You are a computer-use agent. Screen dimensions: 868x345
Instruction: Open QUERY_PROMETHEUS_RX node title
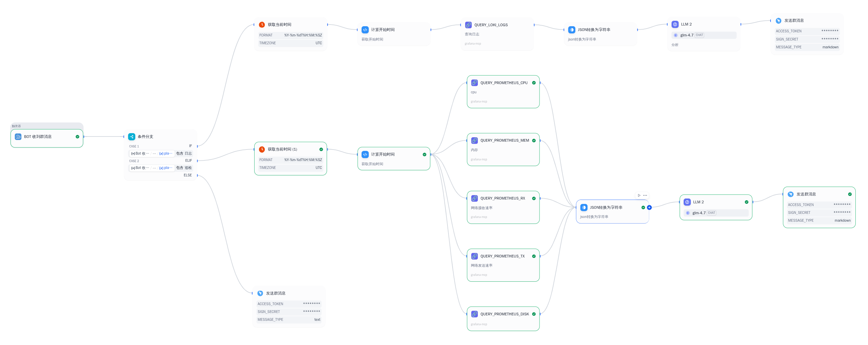[x=503, y=198]
